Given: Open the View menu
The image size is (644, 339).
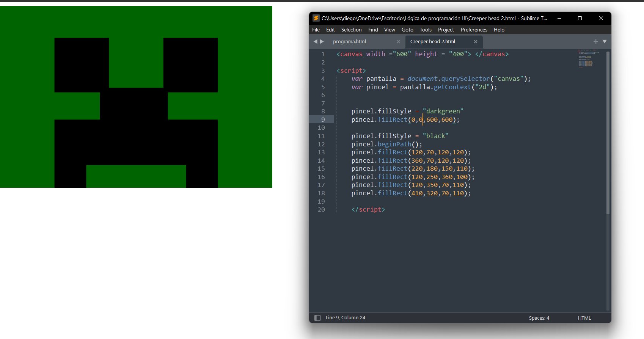Looking at the screenshot, I should click(x=390, y=30).
